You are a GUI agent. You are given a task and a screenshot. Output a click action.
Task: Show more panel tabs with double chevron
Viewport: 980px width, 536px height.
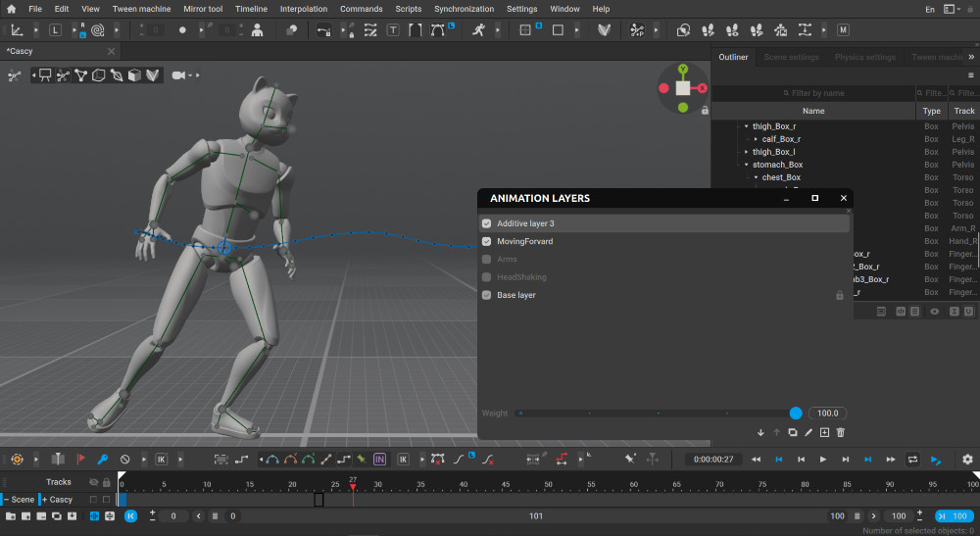971,57
